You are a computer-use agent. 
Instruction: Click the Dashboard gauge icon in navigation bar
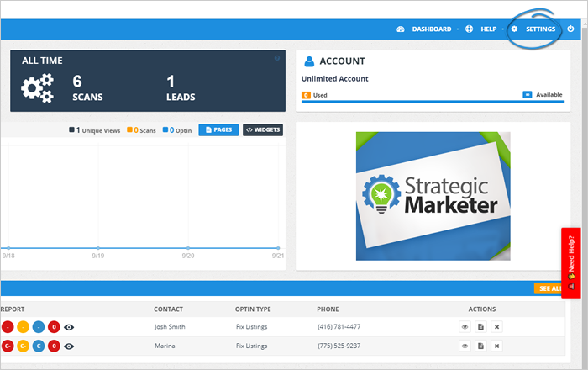401,29
